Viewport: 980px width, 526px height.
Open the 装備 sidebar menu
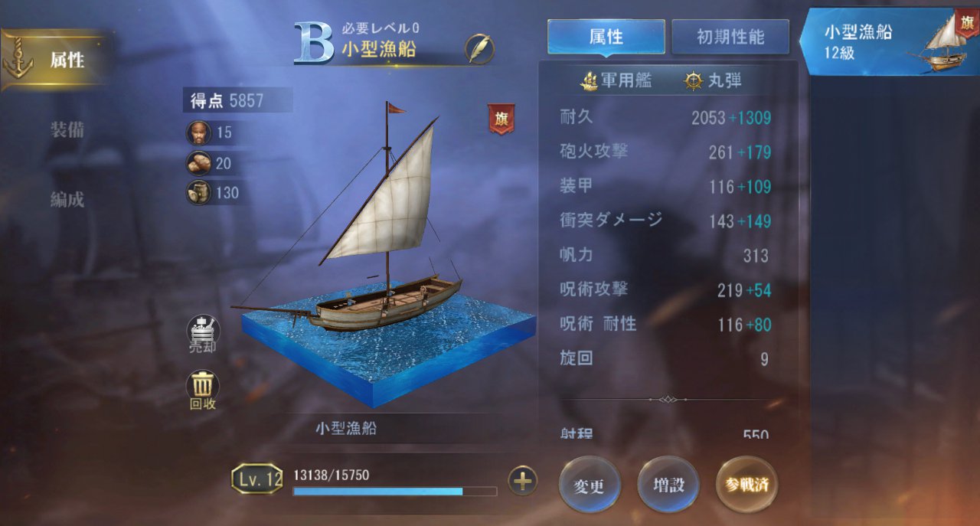tap(67, 129)
